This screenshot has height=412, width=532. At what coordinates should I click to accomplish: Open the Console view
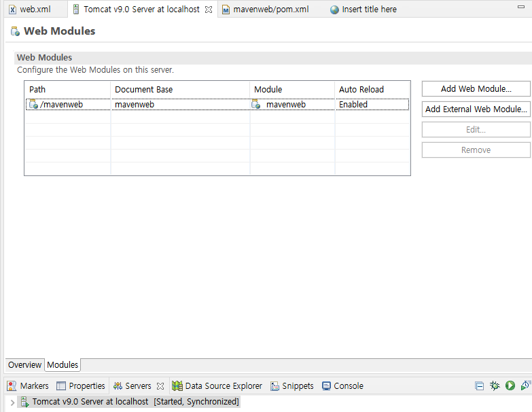coord(342,386)
